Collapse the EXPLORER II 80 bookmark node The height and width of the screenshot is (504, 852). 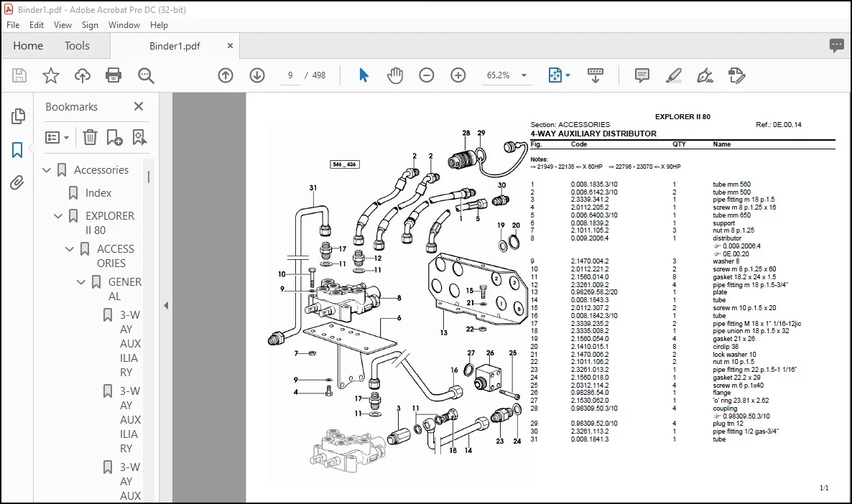tap(58, 215)
